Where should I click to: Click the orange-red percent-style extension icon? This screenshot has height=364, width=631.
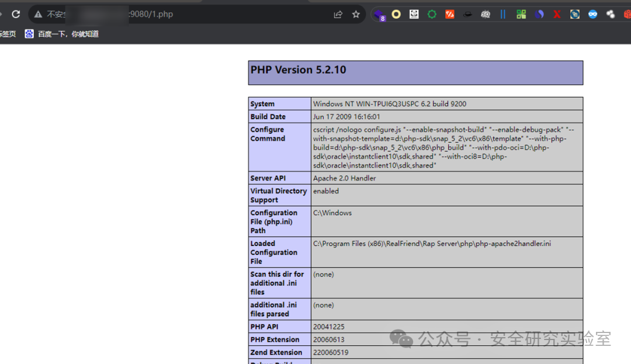449,15
